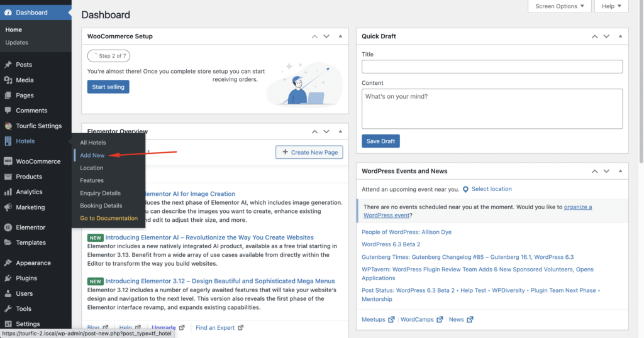Viewport: 644px width, 338px height.
Task: Collapse the WooCommerce Setup panel
Action: tap(340, 36)
